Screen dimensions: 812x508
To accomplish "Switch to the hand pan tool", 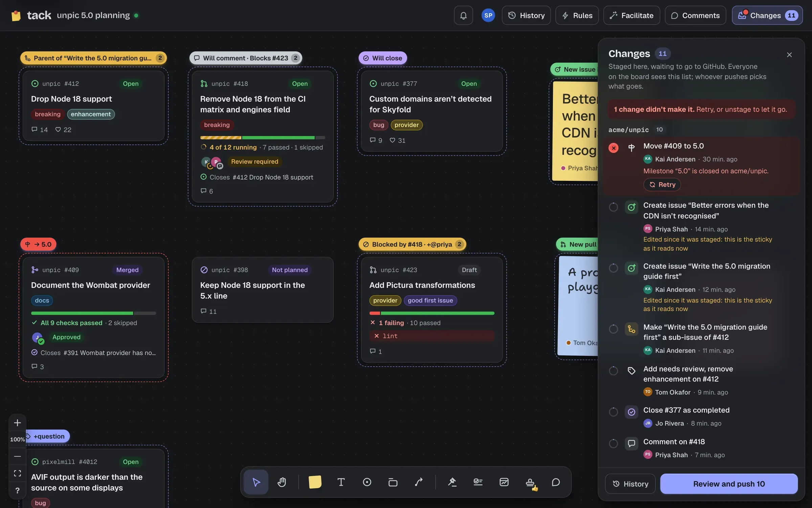I will click(x=282, y=482).
